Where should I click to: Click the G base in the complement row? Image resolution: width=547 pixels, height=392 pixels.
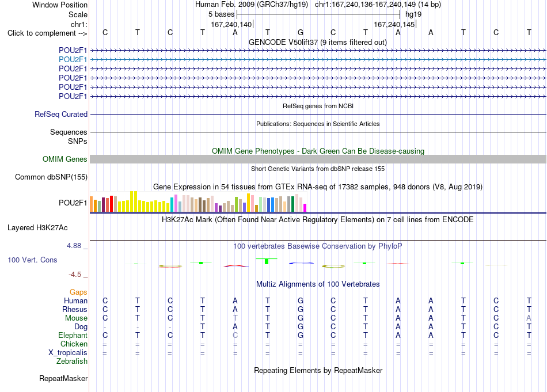[x=301, y=33]
